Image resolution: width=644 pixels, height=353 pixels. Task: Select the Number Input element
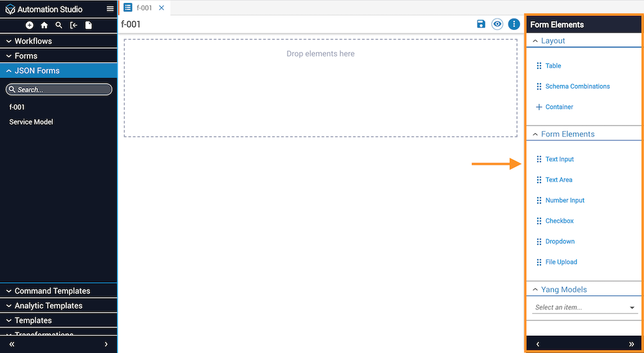pyautogui.click(x=565, y=200)
